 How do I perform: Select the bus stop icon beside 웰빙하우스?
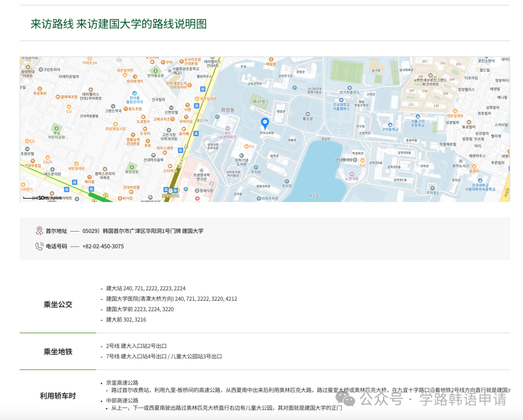pos(202,89)
